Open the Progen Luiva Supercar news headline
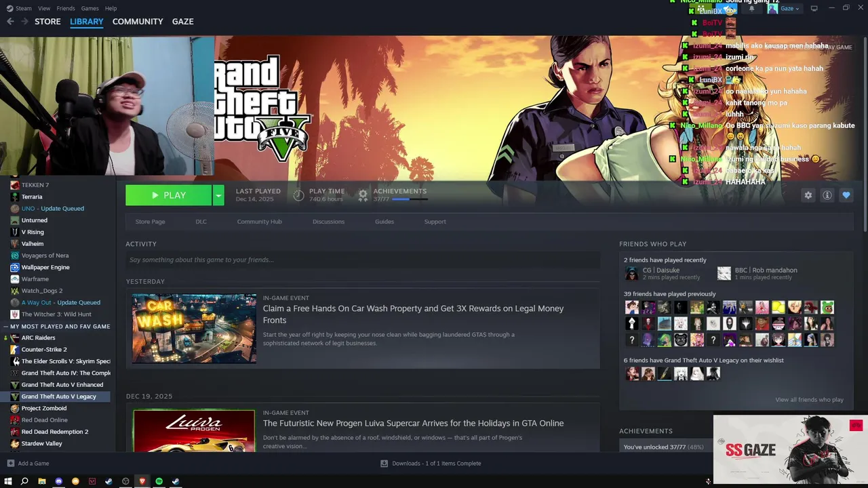Image resolution: width=868 pixels, height=488 pixels. click(413, 424)
